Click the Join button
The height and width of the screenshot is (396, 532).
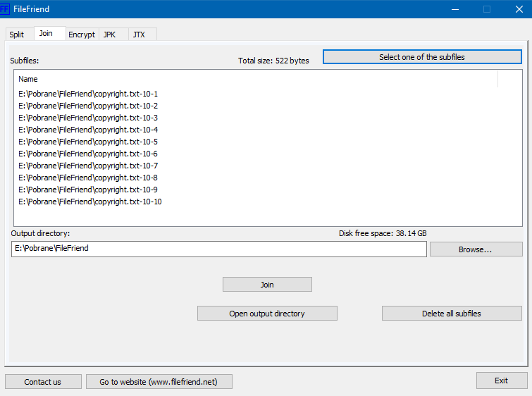(x=267, y=285)
